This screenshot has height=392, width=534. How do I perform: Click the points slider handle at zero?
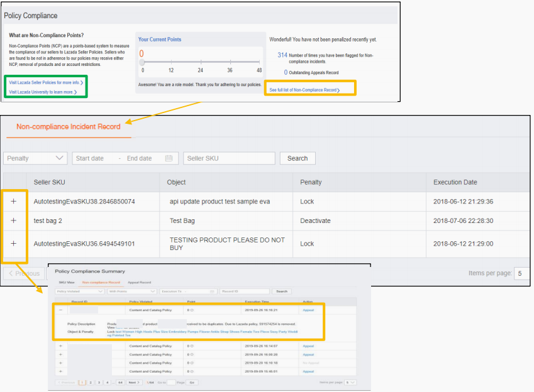tap(142, 62)
